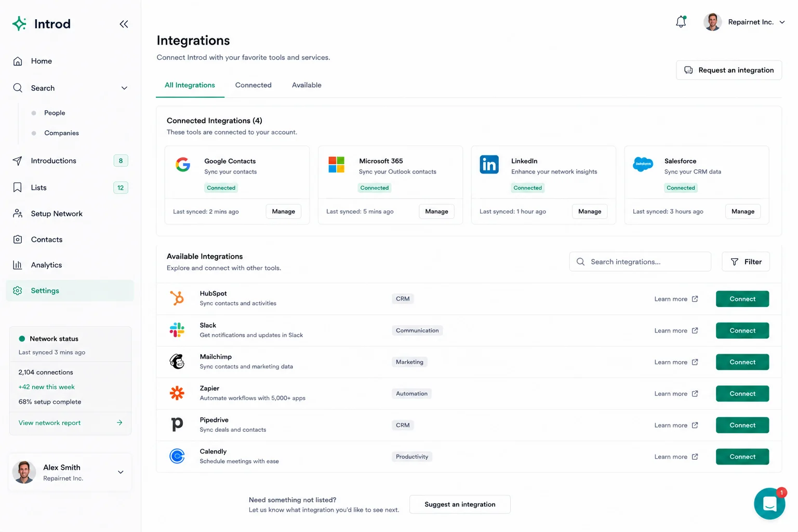Click the HubSpot logo icon
Viewport: 798px width, 532px height.
(x=177, y=298)
